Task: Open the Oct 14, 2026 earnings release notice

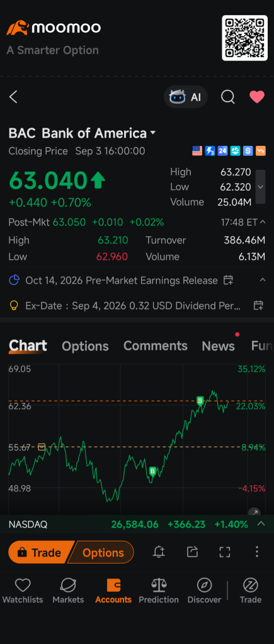Action: pos(122,280)
